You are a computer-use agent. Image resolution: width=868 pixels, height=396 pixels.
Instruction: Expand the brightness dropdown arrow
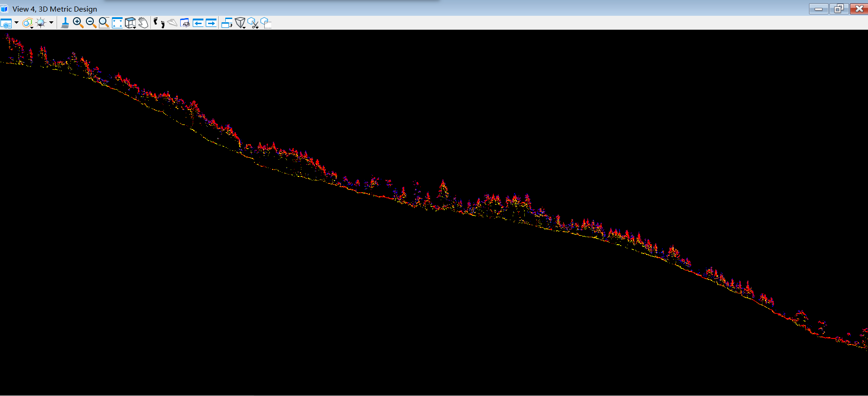[x=51, y=22]
